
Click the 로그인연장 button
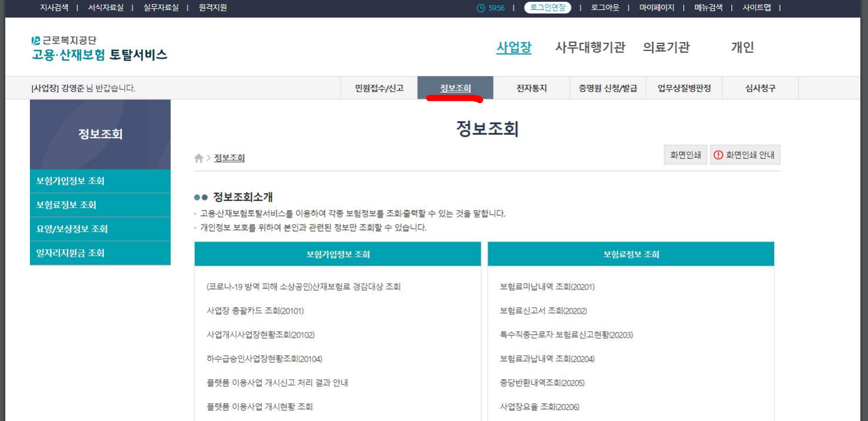pyautogui.click(x=547, y=8)
